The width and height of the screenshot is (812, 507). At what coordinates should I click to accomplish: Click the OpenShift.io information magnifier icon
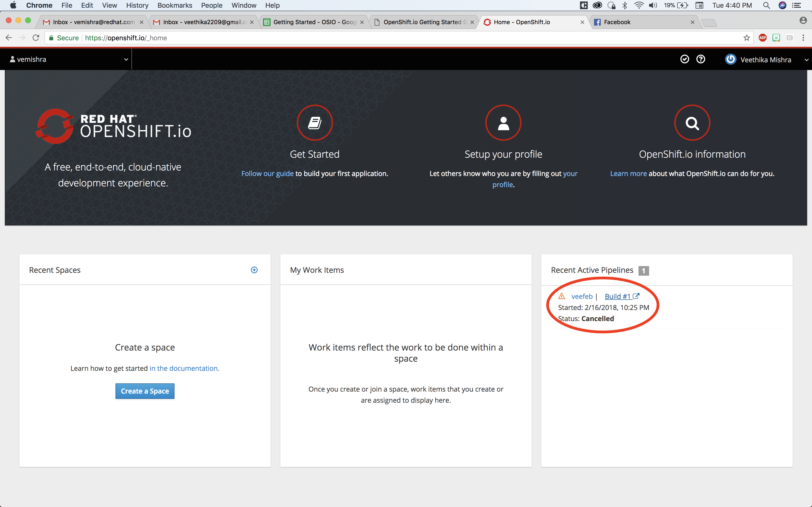pyautogui.click(x=692, y=123)
